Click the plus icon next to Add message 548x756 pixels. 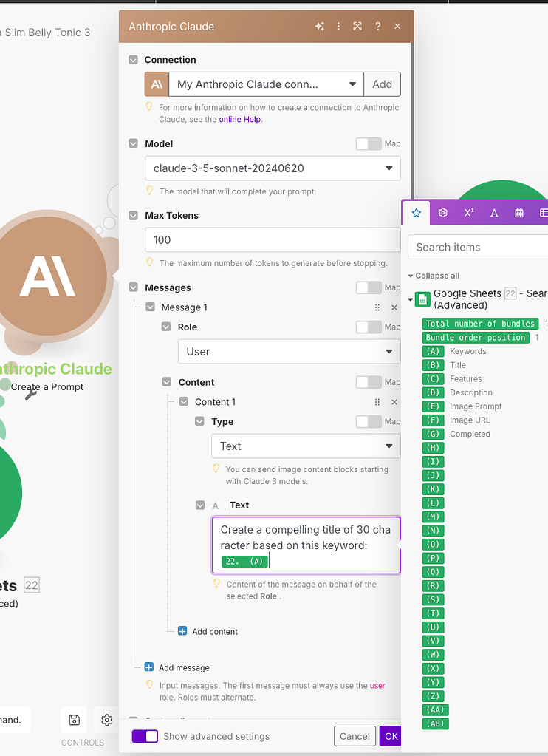149,667
